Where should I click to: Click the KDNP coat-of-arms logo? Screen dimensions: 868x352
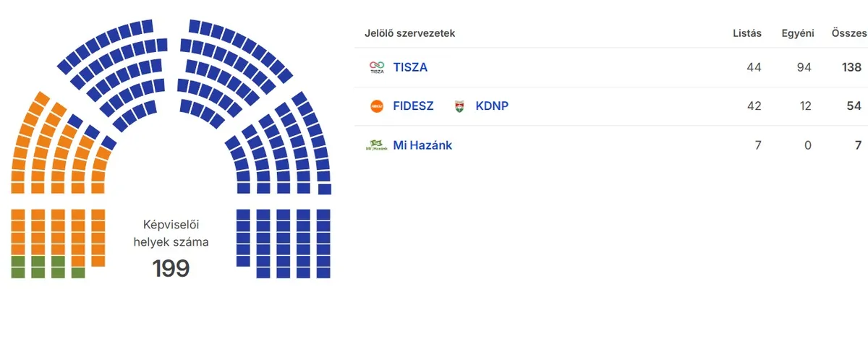[x=459, y=106]
